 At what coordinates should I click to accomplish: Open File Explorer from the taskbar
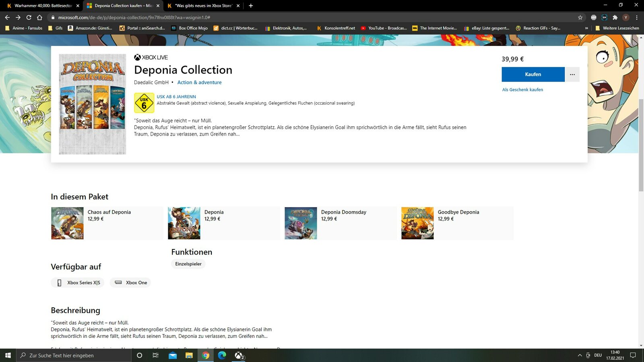click(x=189, y=355)
